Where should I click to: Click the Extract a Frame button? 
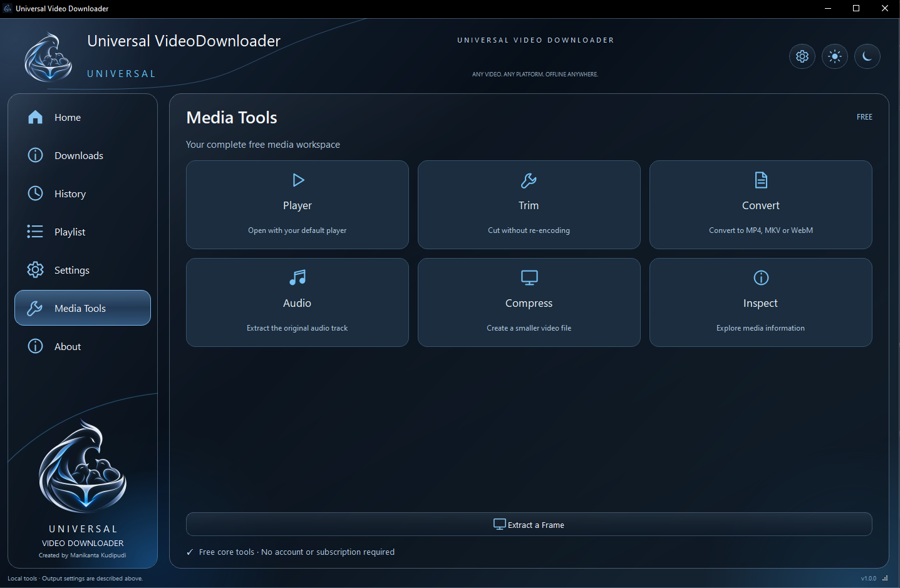529,524
